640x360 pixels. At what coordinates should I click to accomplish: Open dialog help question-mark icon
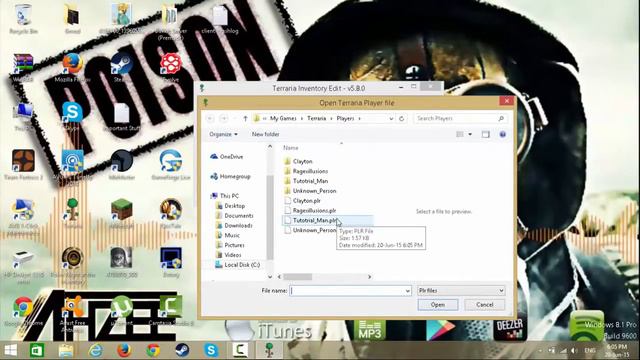pos(502,134)
